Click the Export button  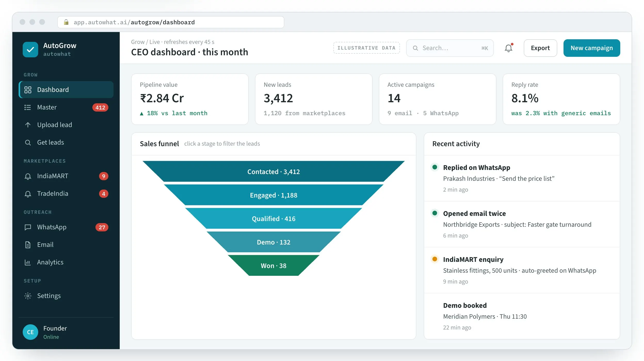(x=540, y=48)
